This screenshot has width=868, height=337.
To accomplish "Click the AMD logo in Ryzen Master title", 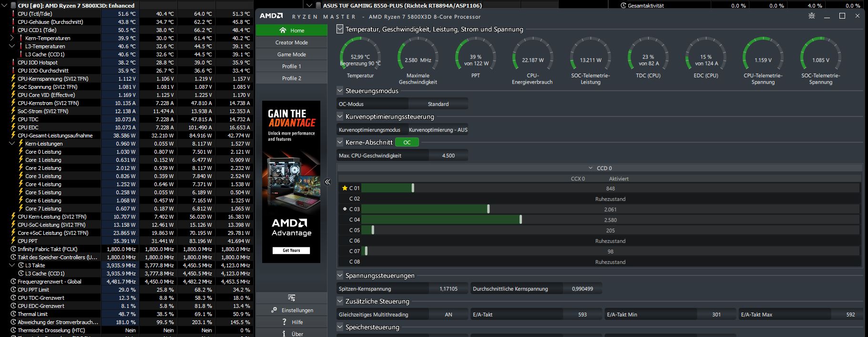I will pos(271,16).
